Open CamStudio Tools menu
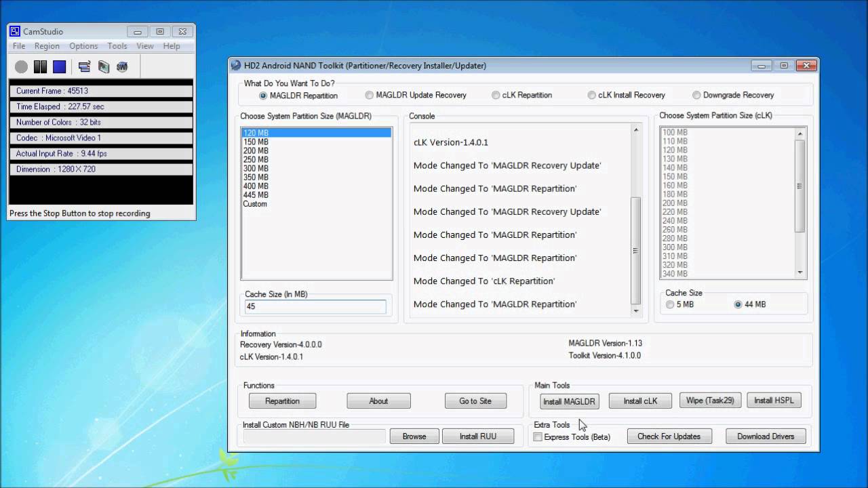Viewport: 868px width, 488px height. pos(117,46)
